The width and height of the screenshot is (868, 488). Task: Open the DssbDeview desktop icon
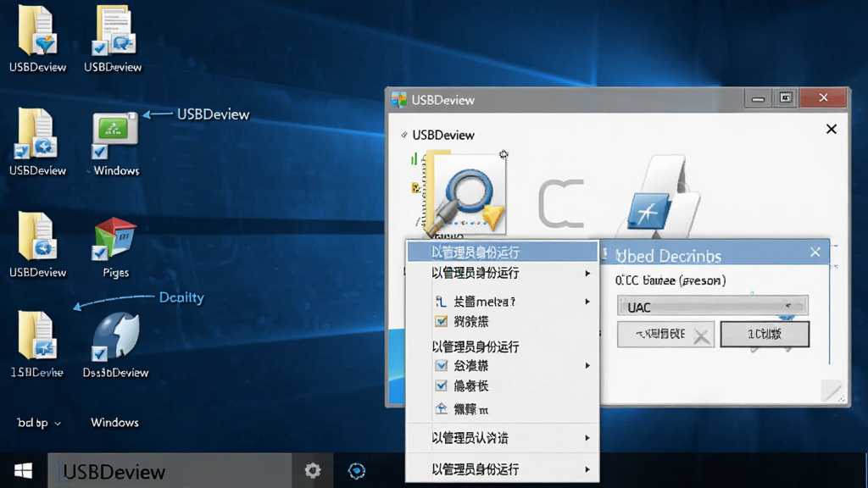(x=115, y=336)
